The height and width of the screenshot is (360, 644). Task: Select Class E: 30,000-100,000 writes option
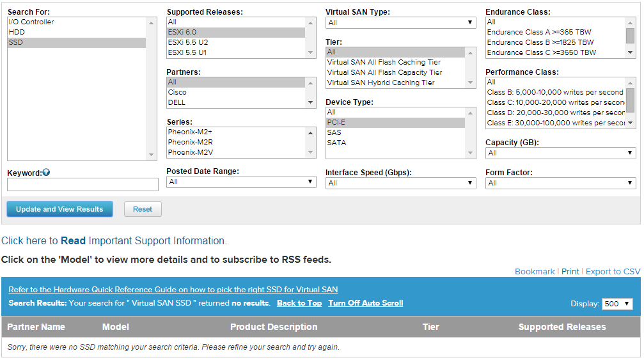555,123
